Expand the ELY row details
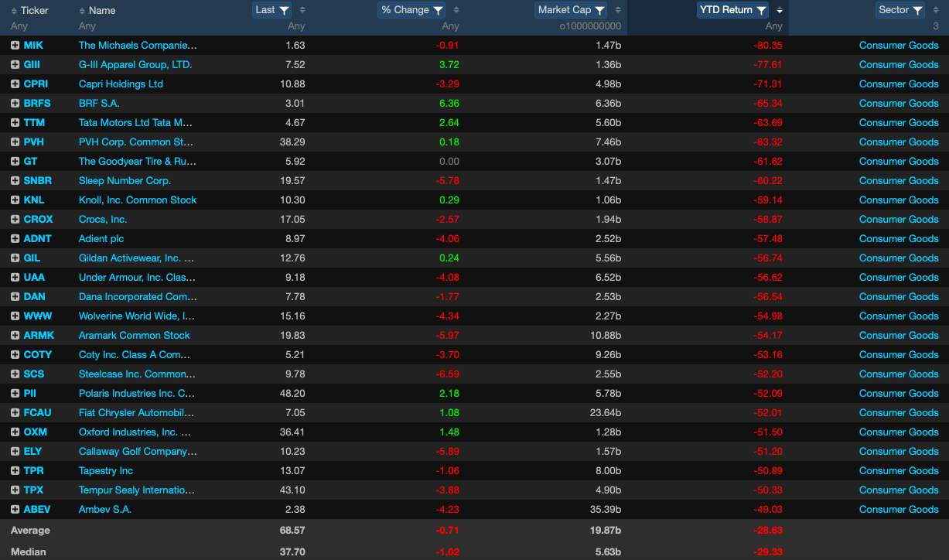The width and height of the screenshot is (949, 560). [15, 452]
